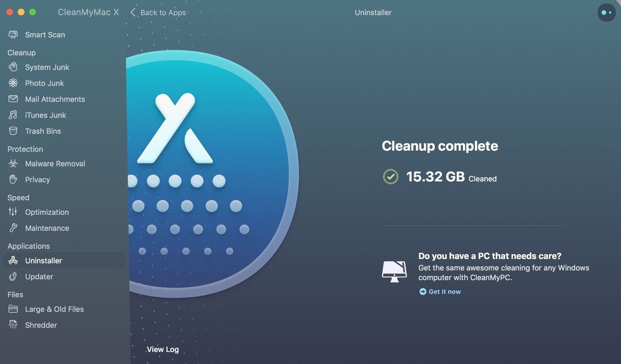Click the Privacy hand icon

click(13, 179)
